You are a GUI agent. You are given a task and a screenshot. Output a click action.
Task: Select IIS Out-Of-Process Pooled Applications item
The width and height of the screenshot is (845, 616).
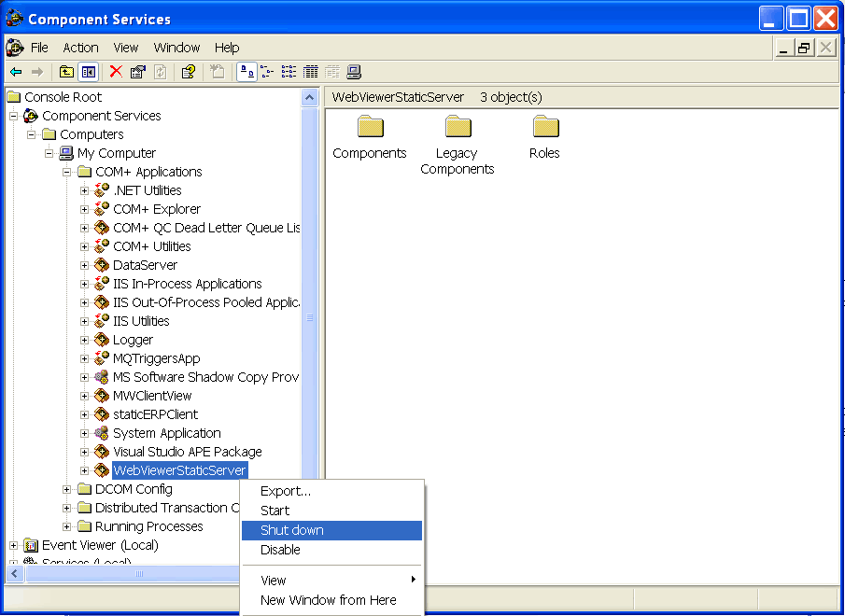206,302
